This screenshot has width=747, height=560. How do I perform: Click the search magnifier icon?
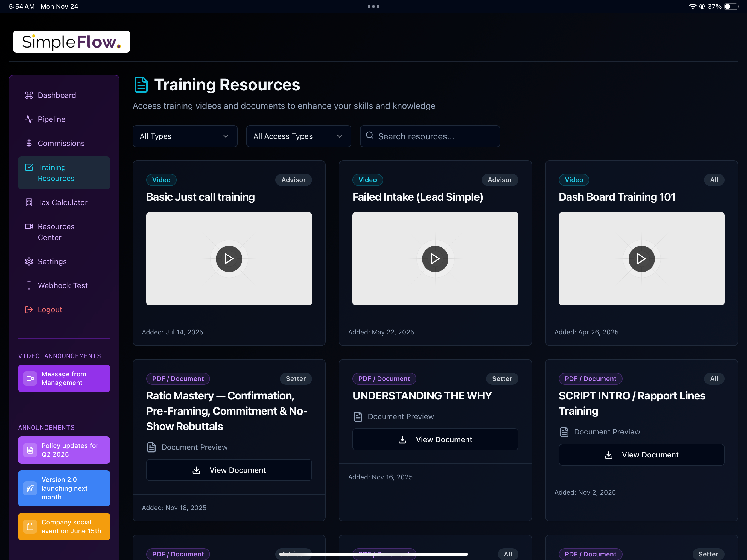click(x=370, y=135)
